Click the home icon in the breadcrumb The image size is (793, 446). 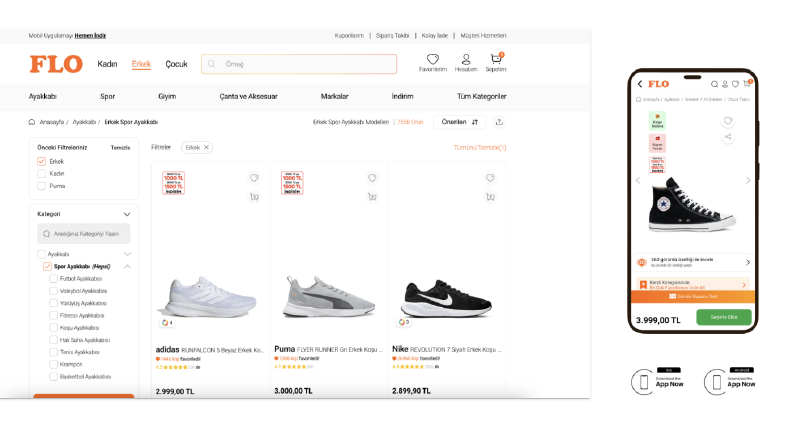coord(32,122)
